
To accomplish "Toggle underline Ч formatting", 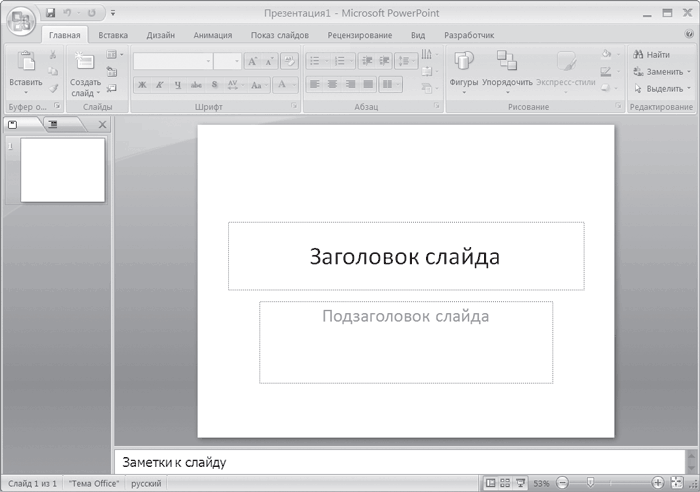I will (x=178, y=85).
